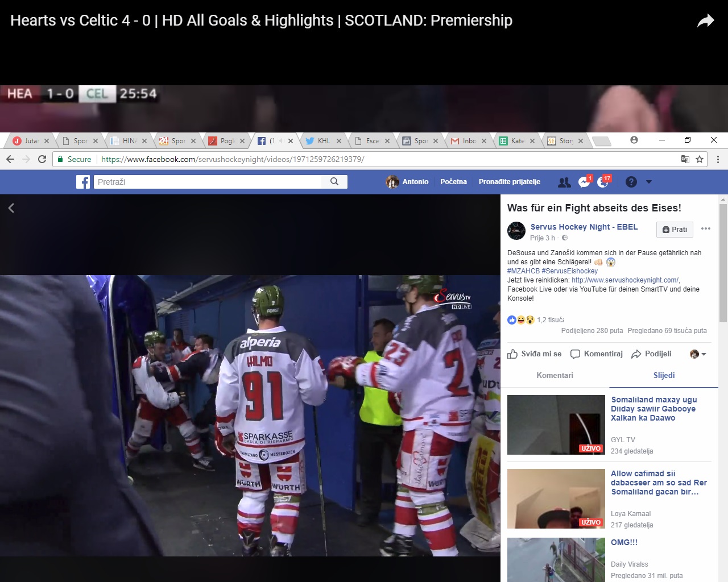Reload the page with the refresh icon
The height and width of the screenshot is (582, 728).
coord(42,159)
